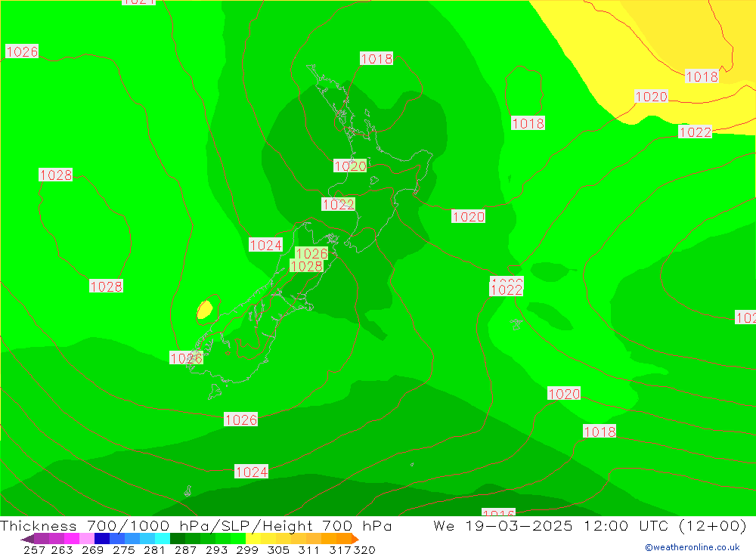Select the bright yellow legend swatch after 299
The image size is (756, 554).
253,538
